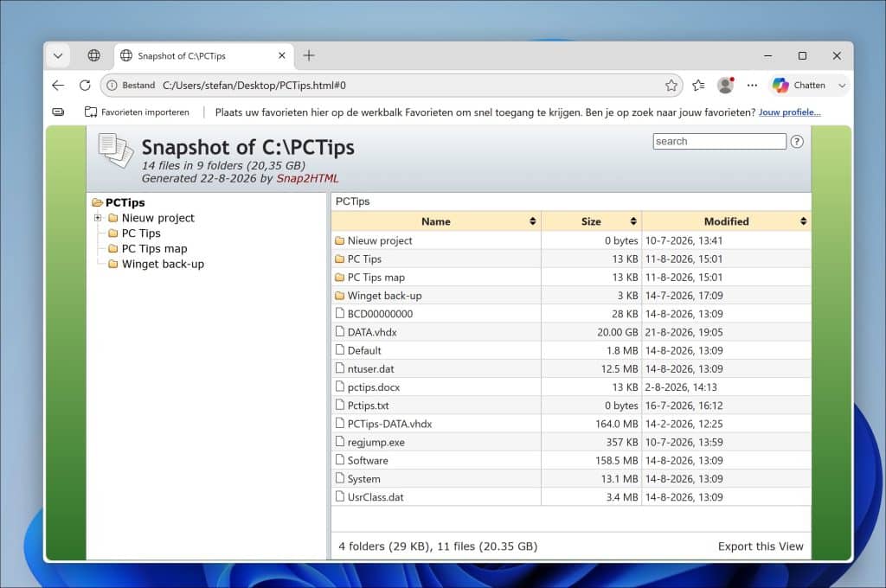Click the System file entry
The image size is (886, 588).
[x=363, y=479]
